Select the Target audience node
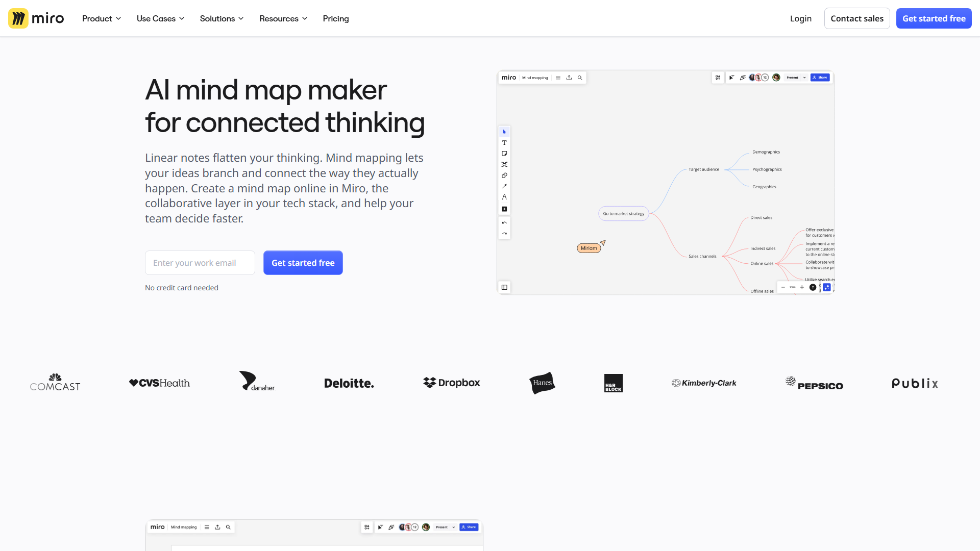This screenshot has width=980, height=551. (704, 169)
